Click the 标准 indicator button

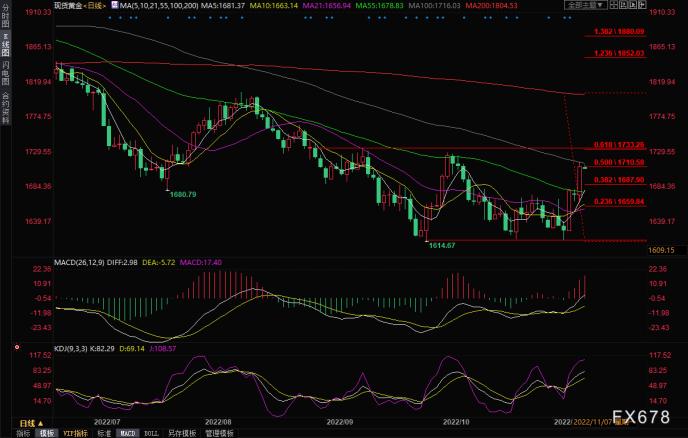pyautogui.click(x=103, y=433)
